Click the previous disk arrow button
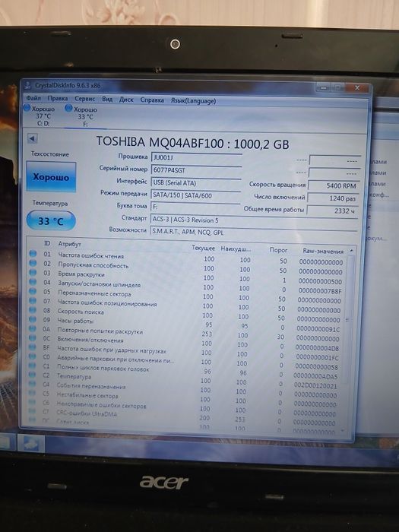This screenshot has width=399, height=532. pos(33,138)
